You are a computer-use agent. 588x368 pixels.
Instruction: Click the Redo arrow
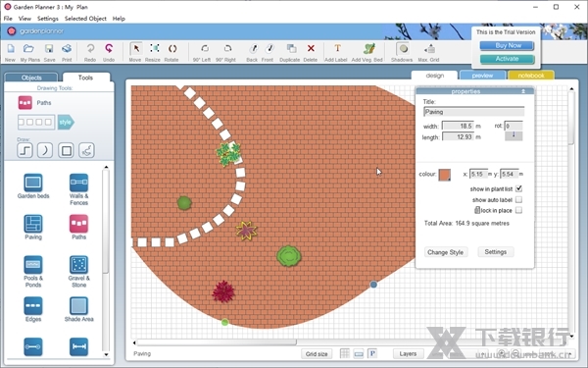[x=90, y=48]
